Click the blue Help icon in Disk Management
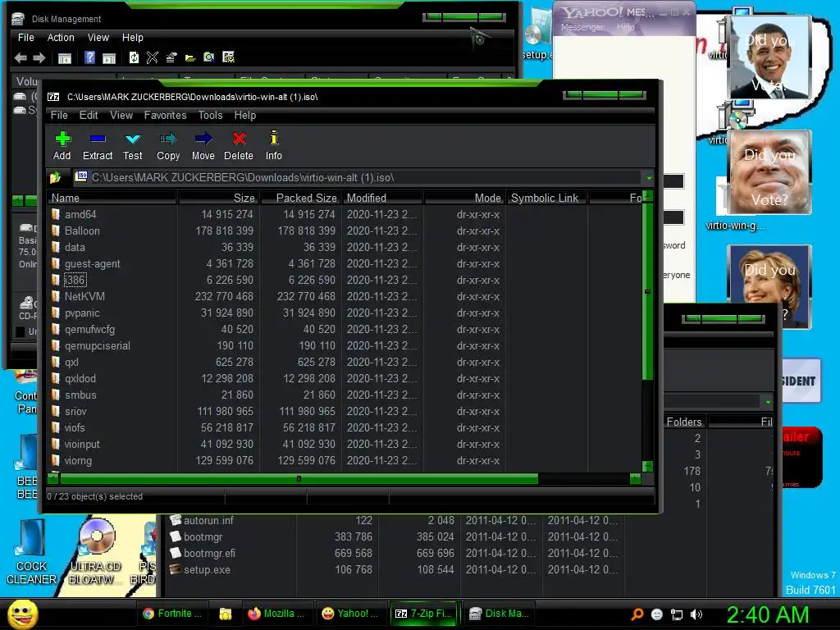Image resolution: width=840 pixels, height=630 pixels. pos(89,57)
